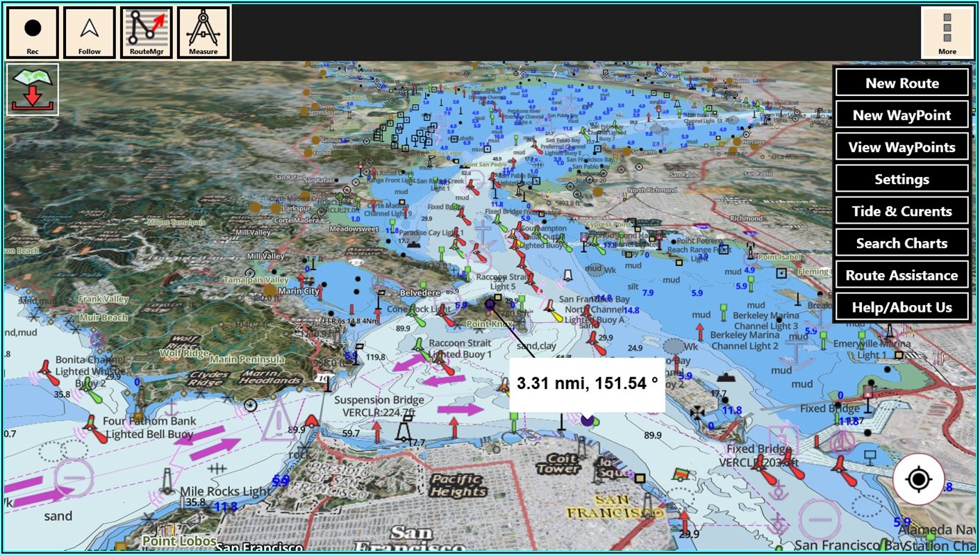The width and height of the screenshot is (980, 555).
Task: Click Search Charts in side menu
Action: click(x=902, y=243)
